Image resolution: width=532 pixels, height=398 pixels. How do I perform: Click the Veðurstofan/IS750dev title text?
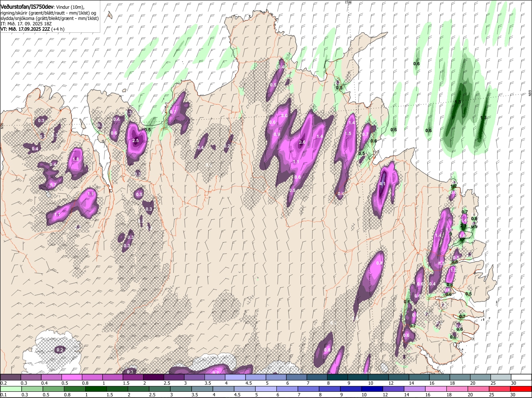(27, 7)
